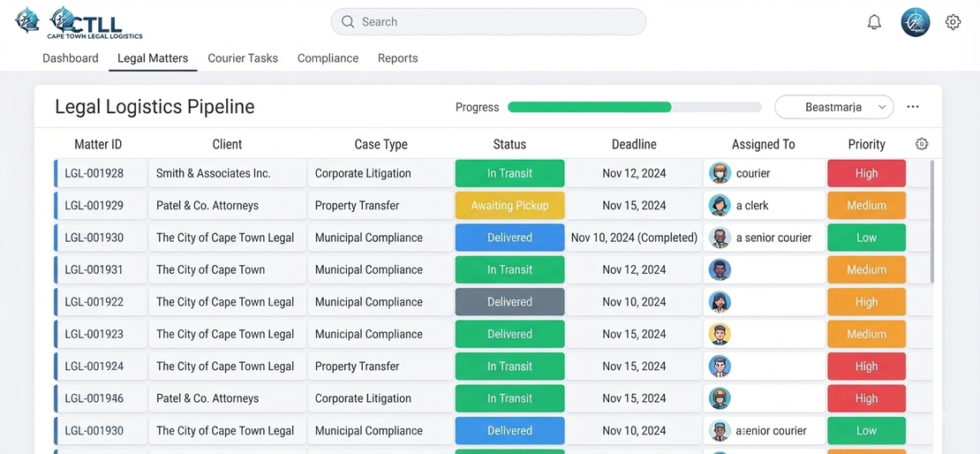Select matter ID LGL-001929

click(94, 205)
